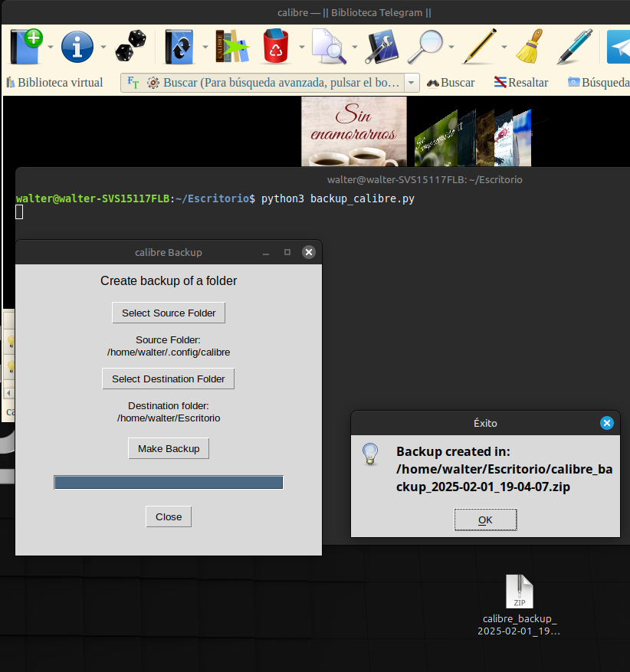Viewport: 630px width, 672px height.
Task: Open Biblioteca virtual menu
Action: [x=54, y=82]
